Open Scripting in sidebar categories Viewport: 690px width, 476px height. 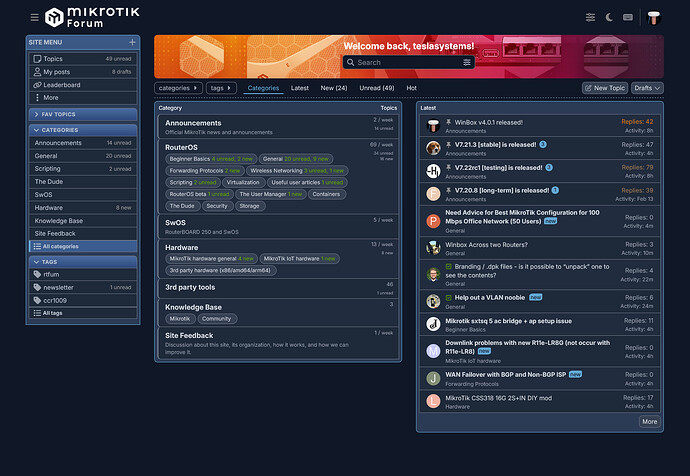click(83, 168)
